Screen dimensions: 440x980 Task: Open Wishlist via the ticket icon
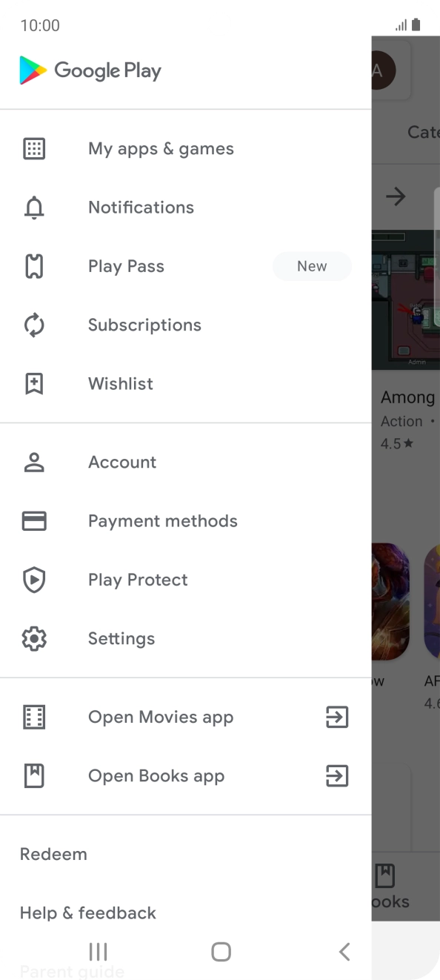34,383
